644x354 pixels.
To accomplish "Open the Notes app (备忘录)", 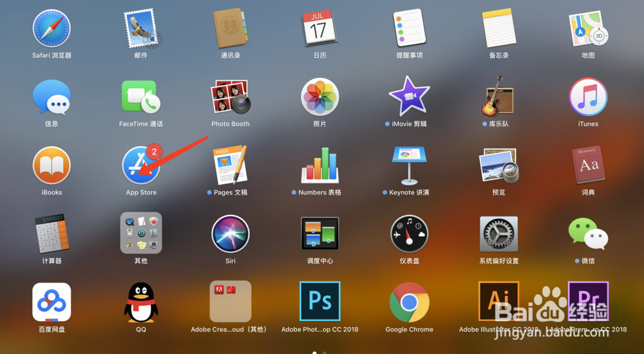I will [x=498, y=28].
